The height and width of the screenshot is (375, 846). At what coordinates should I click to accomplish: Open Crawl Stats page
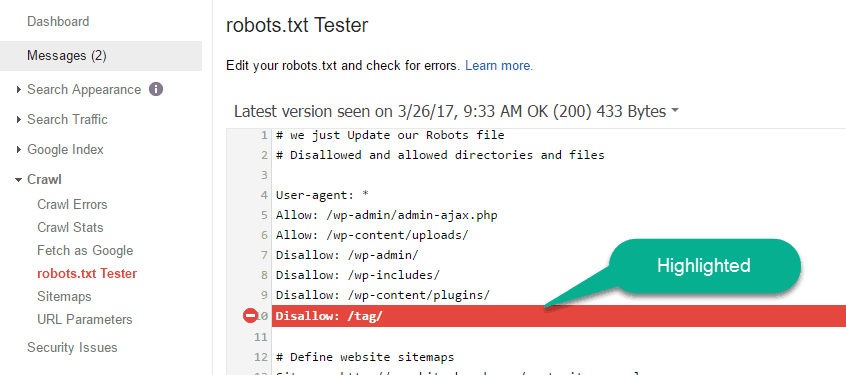pos(70,228)
